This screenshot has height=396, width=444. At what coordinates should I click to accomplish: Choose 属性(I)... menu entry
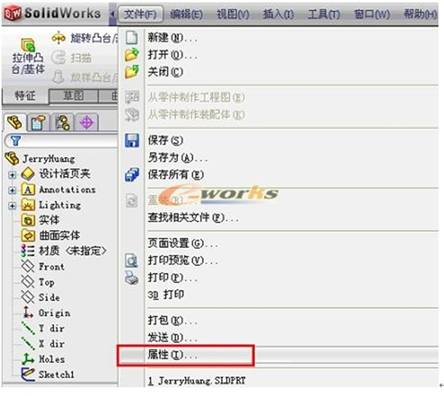[x=173, y=355]
